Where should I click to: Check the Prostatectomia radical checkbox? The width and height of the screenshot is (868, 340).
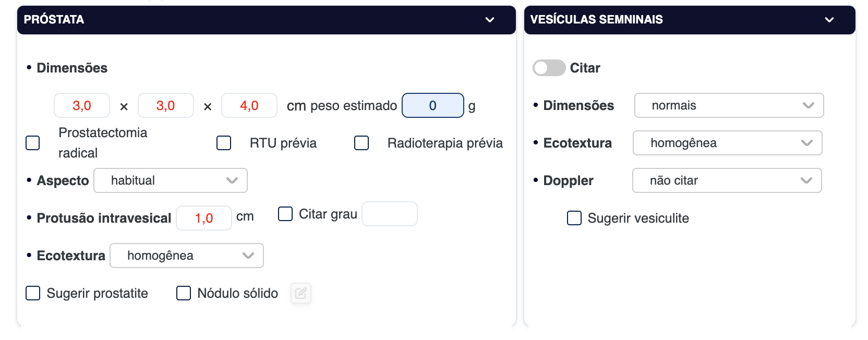[x=33, y=143]
